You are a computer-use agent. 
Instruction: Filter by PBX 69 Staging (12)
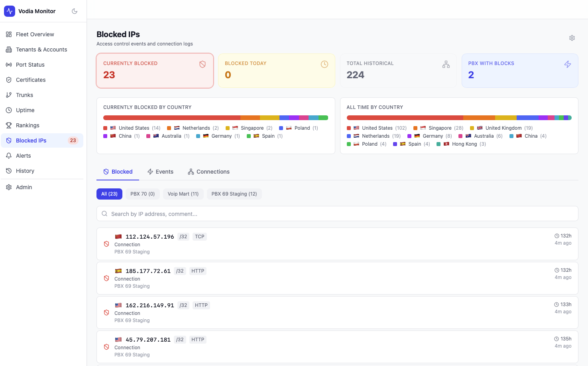point(234,194)
